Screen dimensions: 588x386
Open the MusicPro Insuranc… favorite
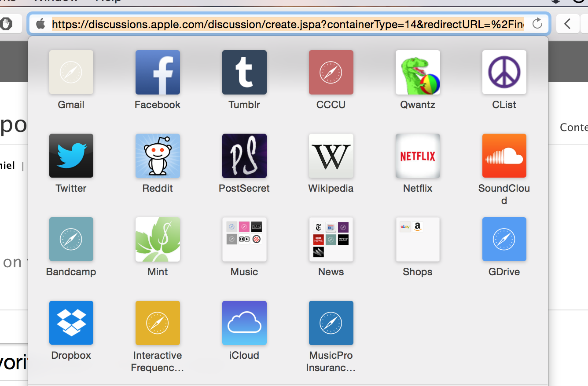coord(331,323)
